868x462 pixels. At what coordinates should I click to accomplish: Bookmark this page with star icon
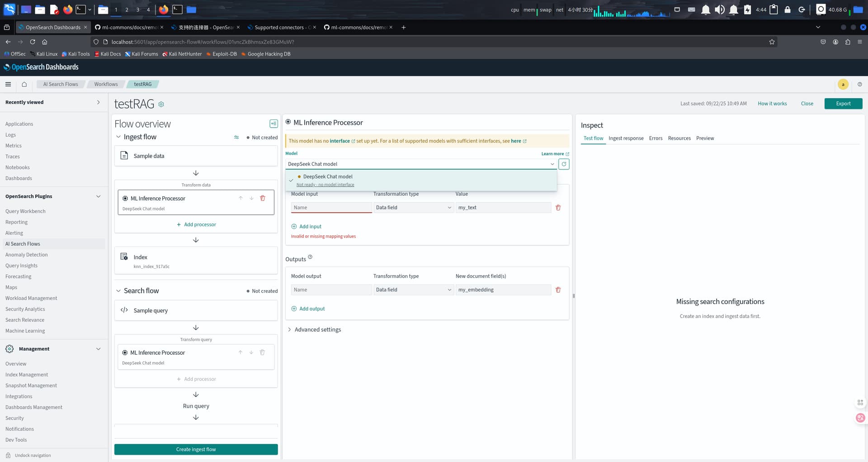click(772, 42)
